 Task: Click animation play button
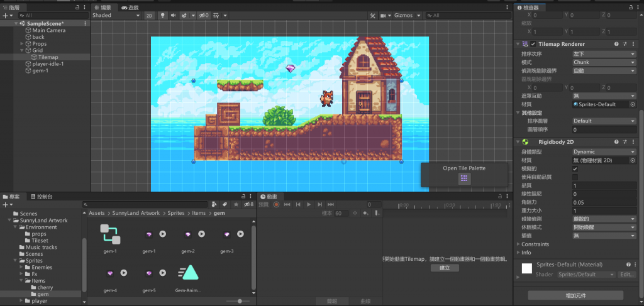pyautogui.click(x=309, y=205)
